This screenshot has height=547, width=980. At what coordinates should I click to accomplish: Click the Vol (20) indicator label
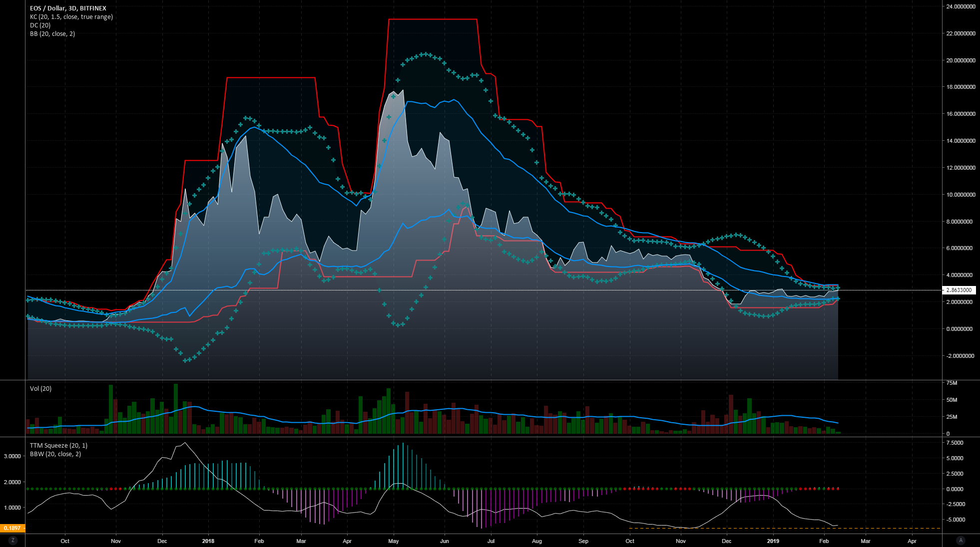pos(40,389)
